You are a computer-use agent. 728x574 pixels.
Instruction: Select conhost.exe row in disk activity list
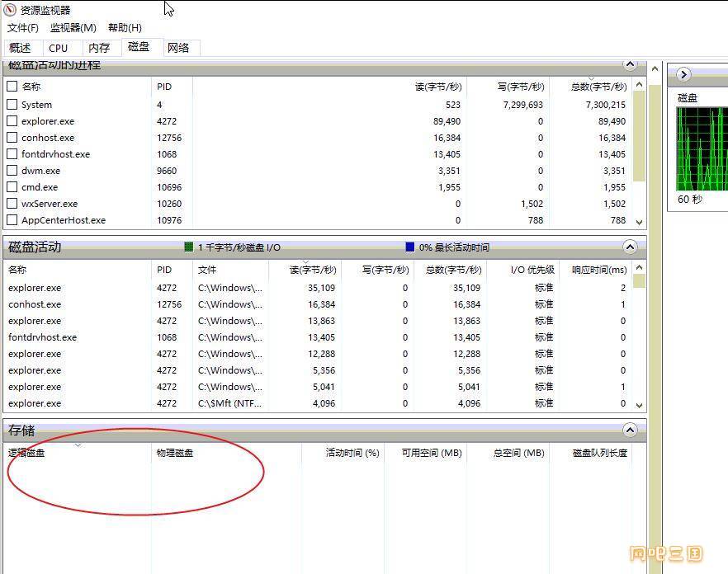point(319,304)
